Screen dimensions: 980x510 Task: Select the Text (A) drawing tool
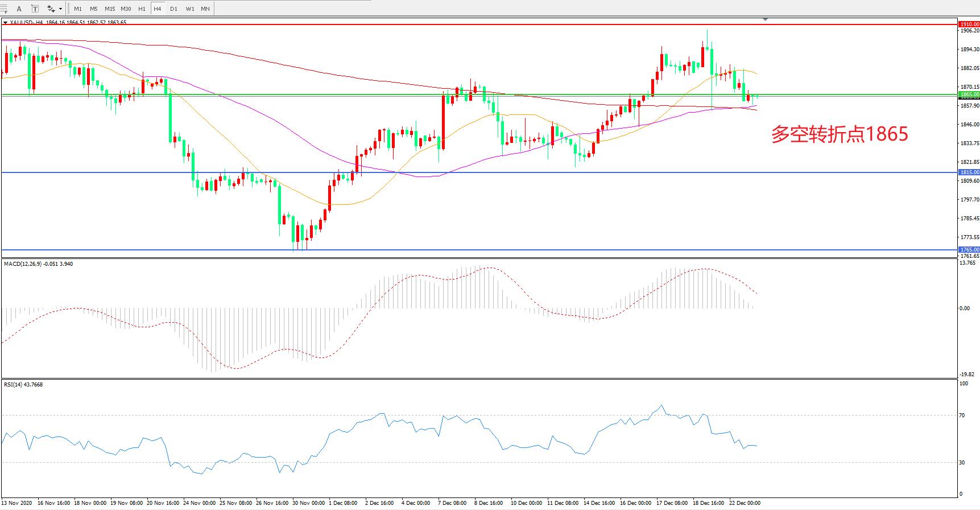click(19, 9)
